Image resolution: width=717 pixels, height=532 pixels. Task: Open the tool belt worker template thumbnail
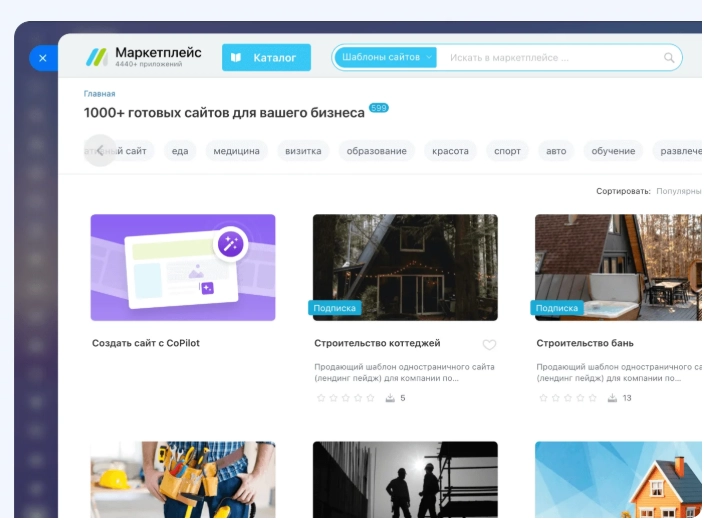(183, 479)
